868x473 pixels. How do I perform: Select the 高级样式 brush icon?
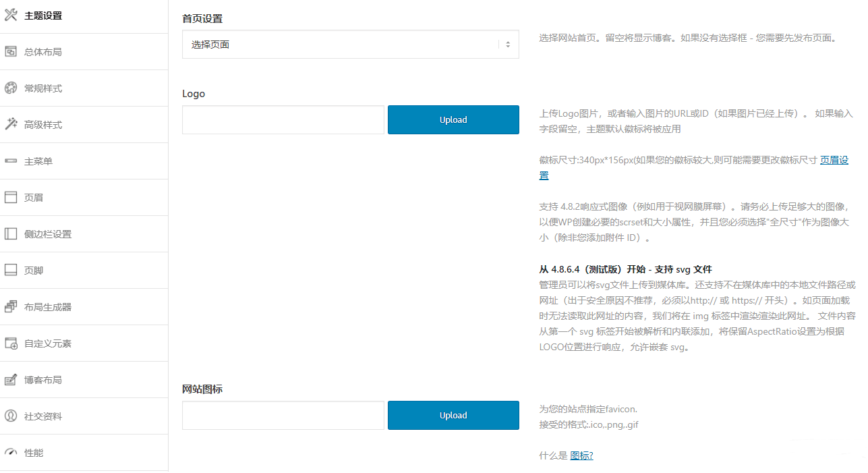11,124
